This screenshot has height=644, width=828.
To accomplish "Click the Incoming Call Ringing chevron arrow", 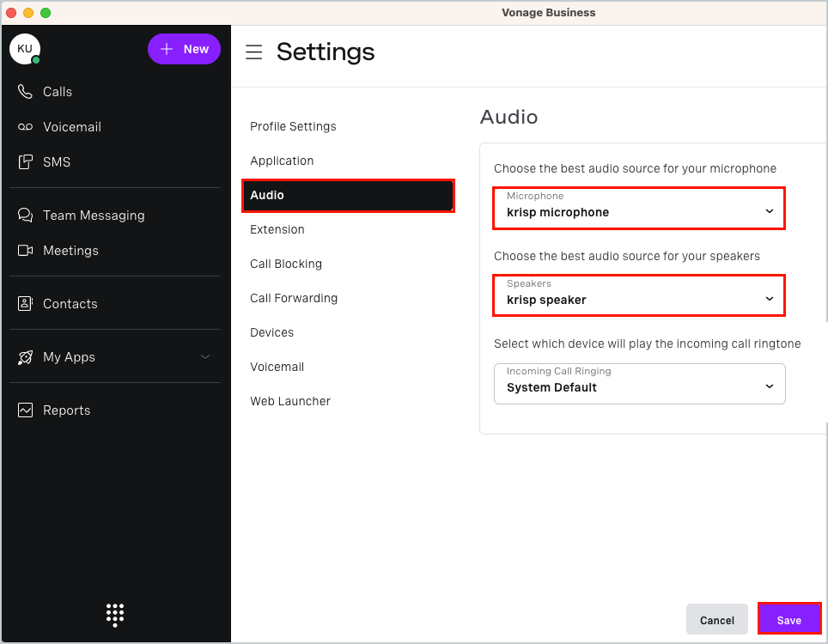I will [770, 386].
